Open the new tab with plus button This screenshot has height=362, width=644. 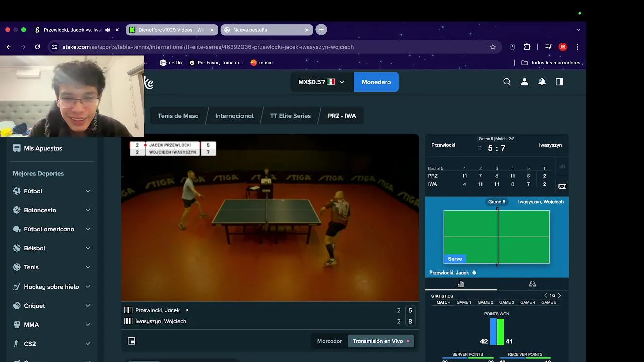321,30
